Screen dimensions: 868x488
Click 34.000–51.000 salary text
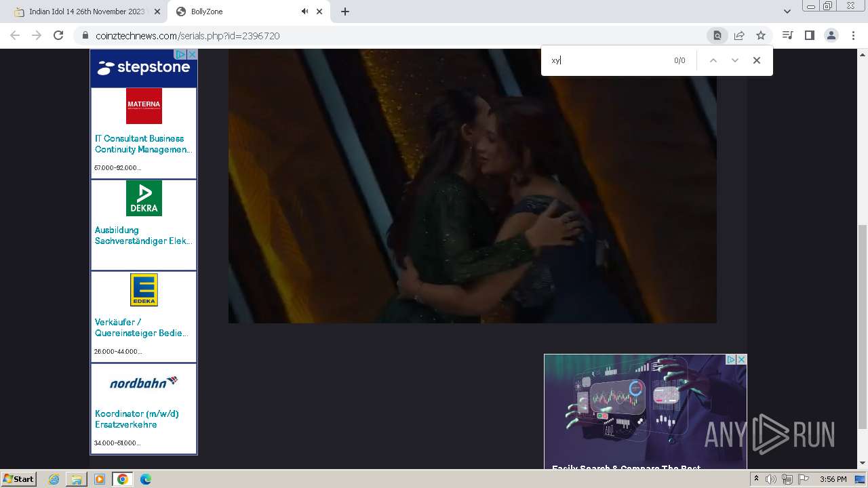[x=117, y=443]
